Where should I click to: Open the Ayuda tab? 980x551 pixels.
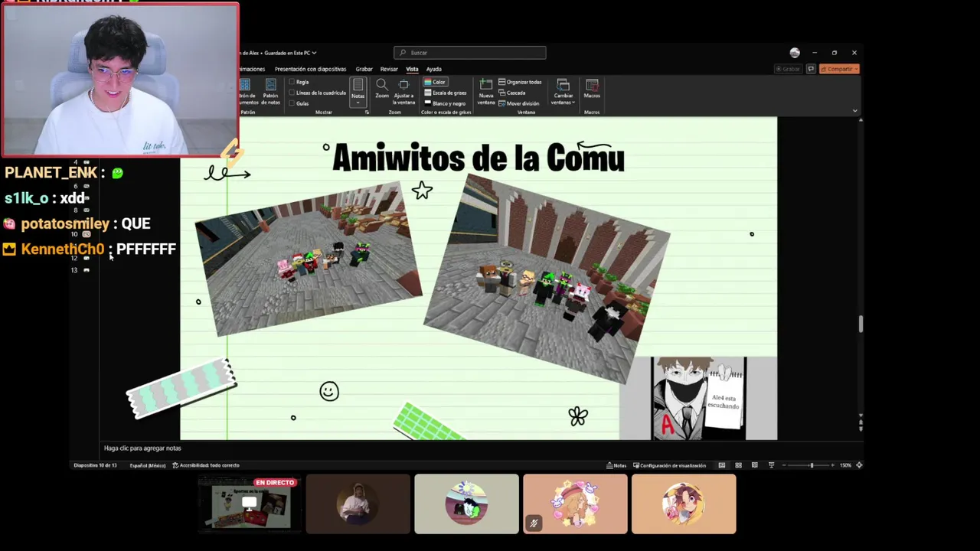pyautogui.click(x=433, y=69)
